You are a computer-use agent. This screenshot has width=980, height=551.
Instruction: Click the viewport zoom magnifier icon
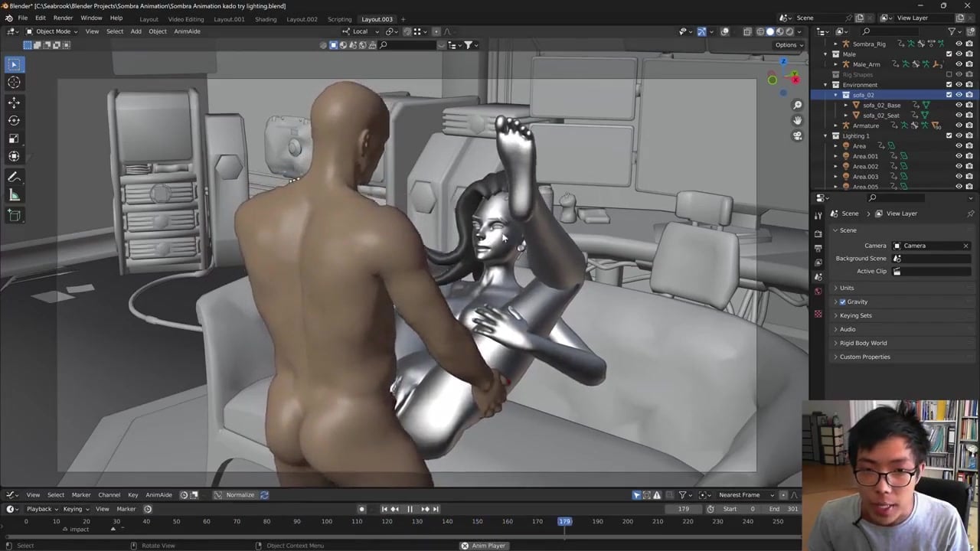(x=797, y=105)
